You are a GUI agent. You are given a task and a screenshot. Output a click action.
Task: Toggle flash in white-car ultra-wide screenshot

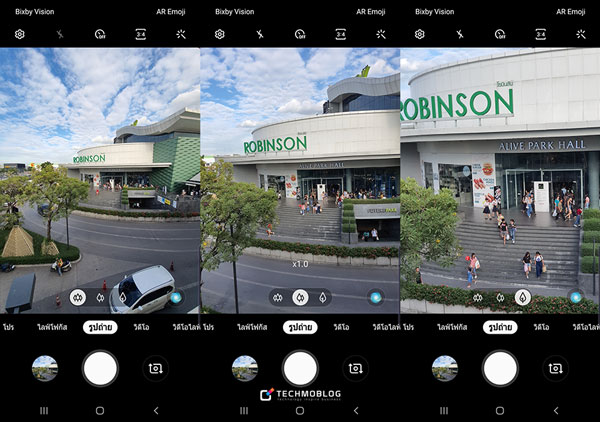(x=60, y=34)
